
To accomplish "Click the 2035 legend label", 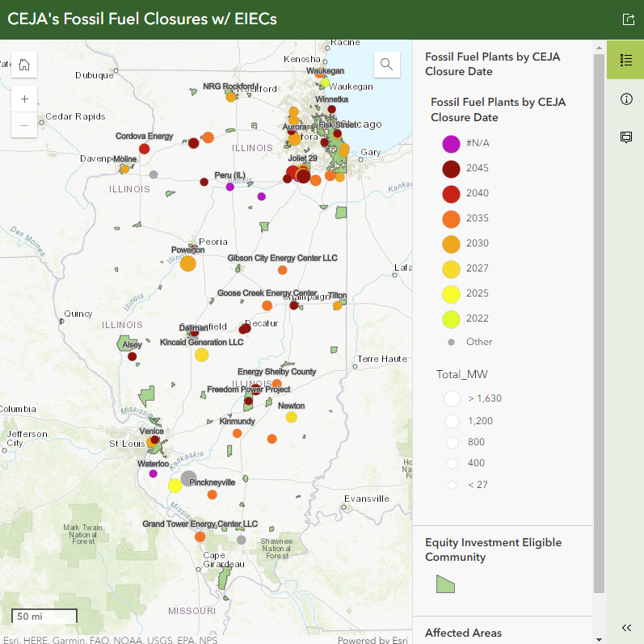I will [x=478, y=218].
